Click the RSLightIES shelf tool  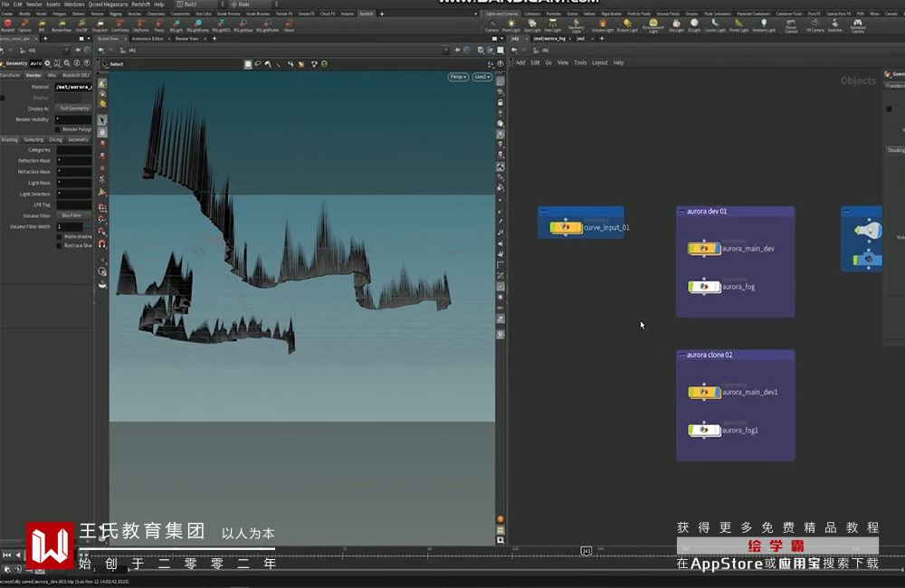pyautogui.click(x=221, y=24)
